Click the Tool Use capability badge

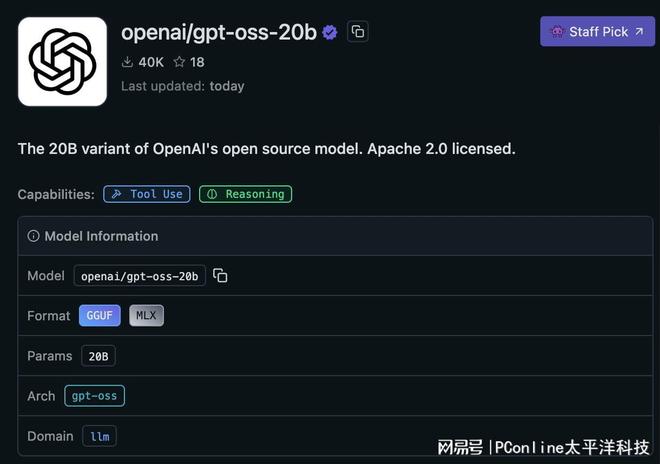tap(147, 194)
